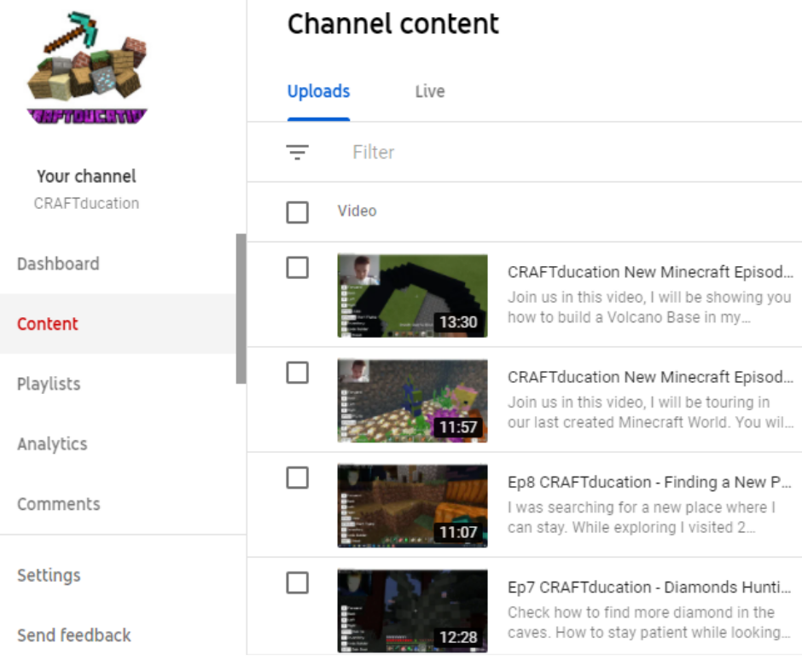Image resolution: width=802 pixels, height=672 pixels.
Task: Open Playlists from the sidebar
Action: pos(49,384)
